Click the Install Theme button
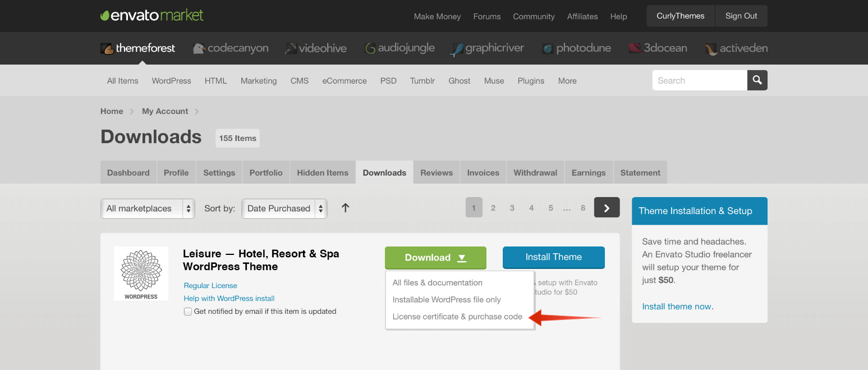The width and height of the screenshot is (868, 370). [x=554, y=257]
